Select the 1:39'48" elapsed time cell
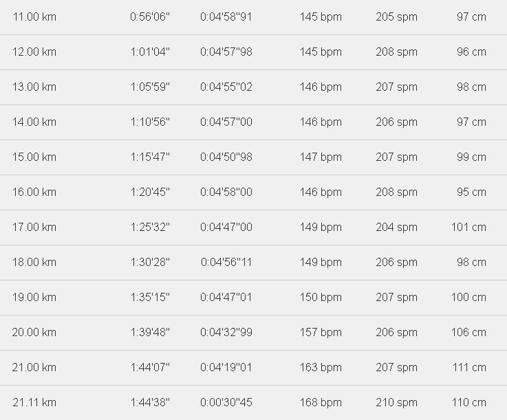 coord(150,332)
